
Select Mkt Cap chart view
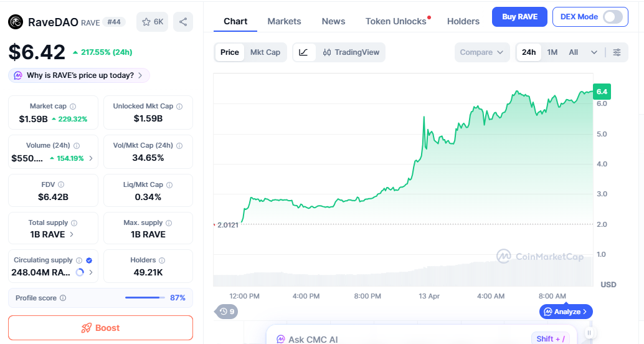265,52
